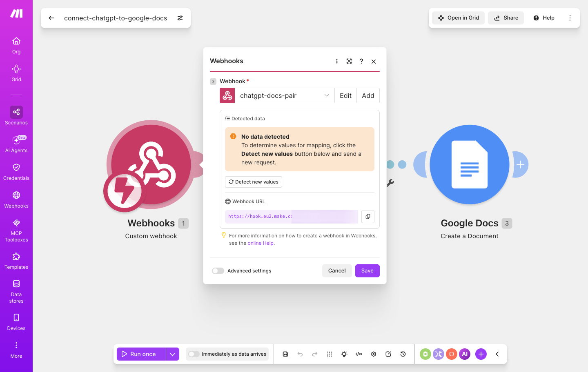Open scenario inputs and outputs
The width and height of the screenshot is (588, 372).
tap(359, 354)
